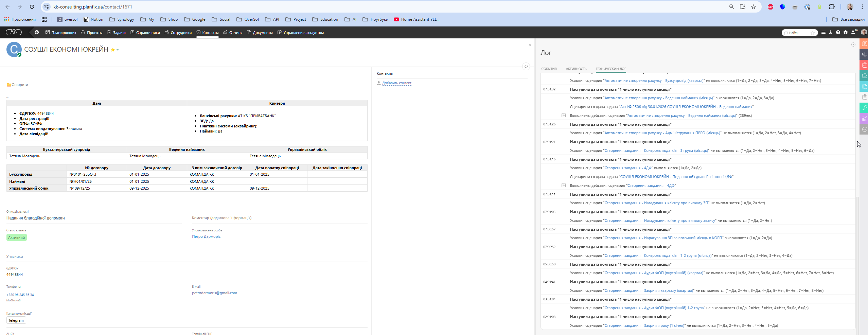868x335 pixels.
Task: Open the rocket icon in Planfix header
Action: click(x=831, y=33)
